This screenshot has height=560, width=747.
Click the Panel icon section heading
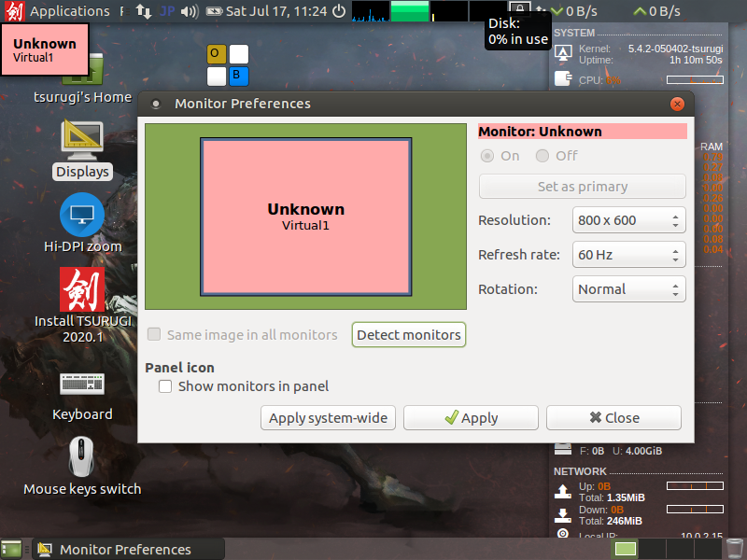tap(179, 368)
